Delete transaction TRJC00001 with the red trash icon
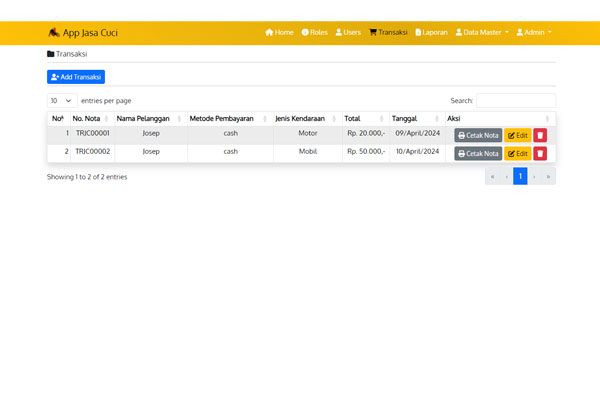The width and height of the screenshot is (600, 400). coord(540,135)
